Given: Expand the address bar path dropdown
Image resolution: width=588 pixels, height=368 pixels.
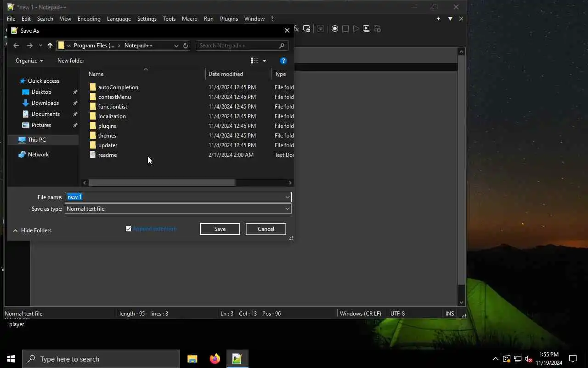Looking at the screenshot, I should tap(176, 46).
